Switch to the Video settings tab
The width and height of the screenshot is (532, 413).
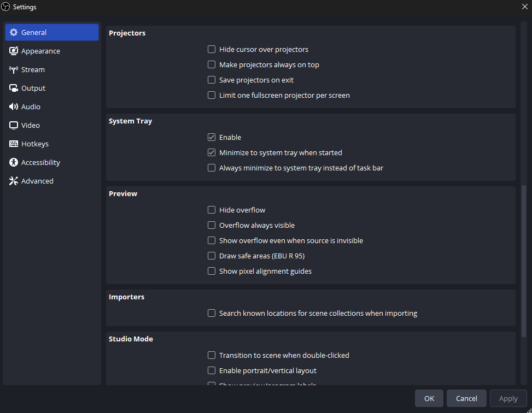point(52,125)
